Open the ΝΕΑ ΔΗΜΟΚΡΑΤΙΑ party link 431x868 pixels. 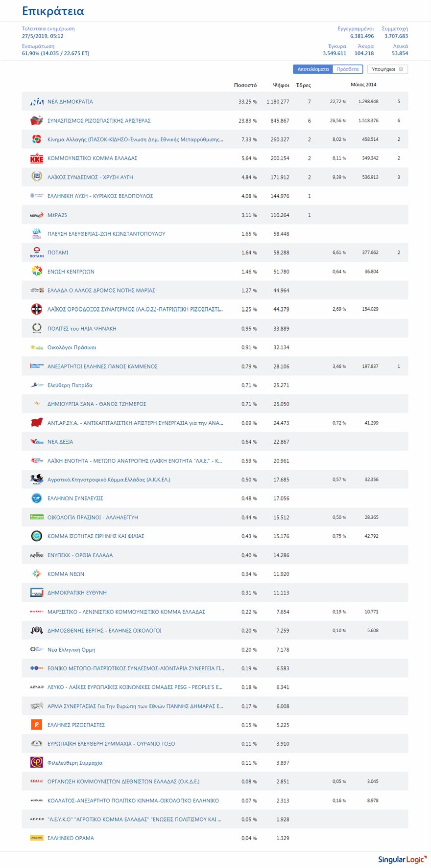coord(70,102)
